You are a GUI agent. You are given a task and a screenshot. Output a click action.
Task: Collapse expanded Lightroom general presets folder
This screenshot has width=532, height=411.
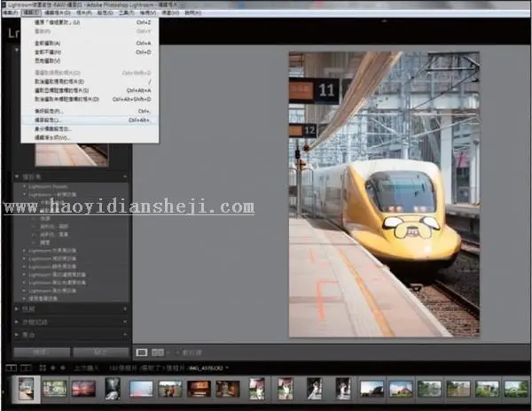pos(25,195)
